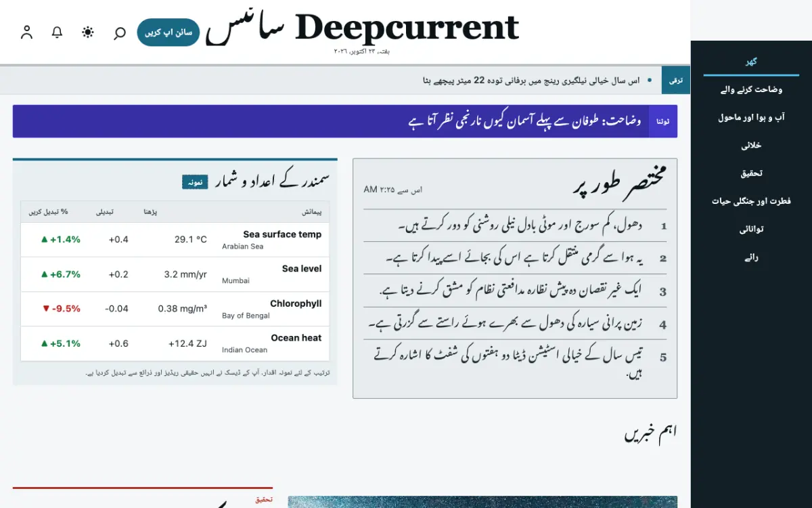
Task: Open the آب و ہوا اور ماحول section
Action: coord(751,118)
